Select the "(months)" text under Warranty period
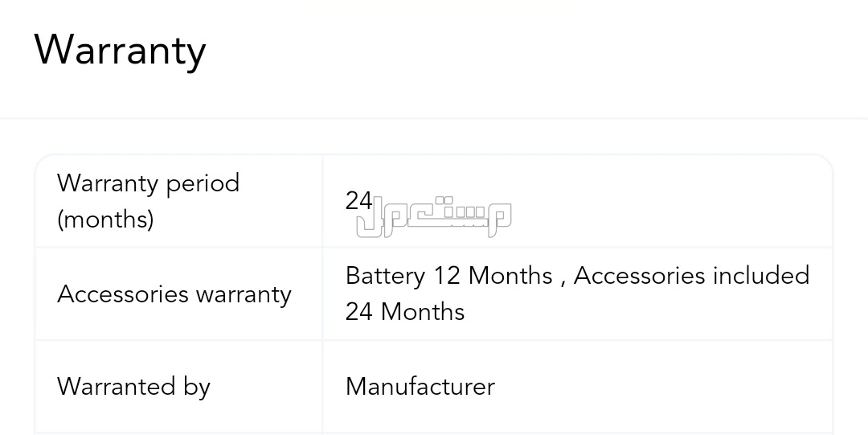Viewport: 868px width, 435px height. pos(104,220)
